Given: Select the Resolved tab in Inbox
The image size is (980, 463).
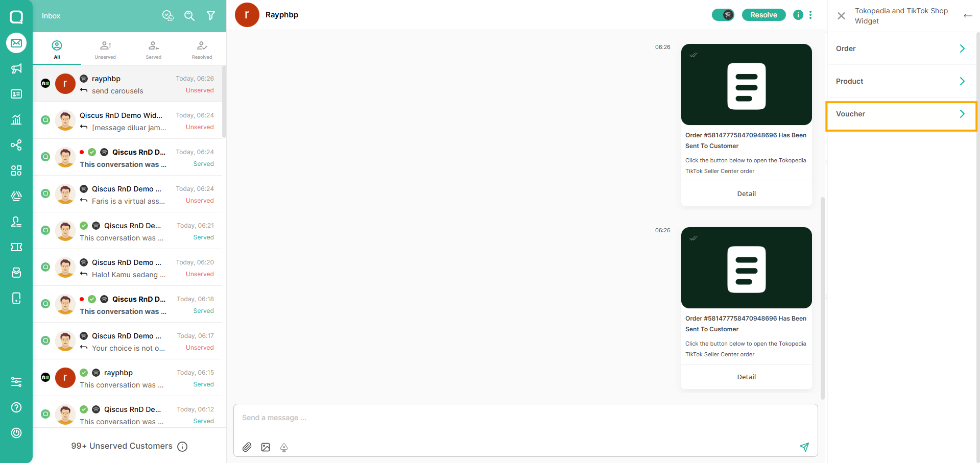Looking at the screenshot, I should pos(202,50).
